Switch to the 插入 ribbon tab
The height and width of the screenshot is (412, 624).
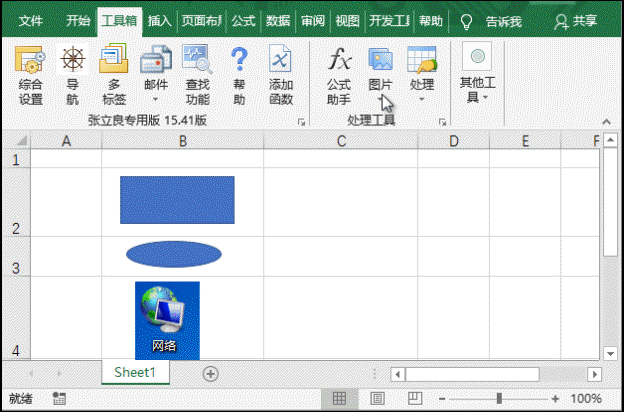159,20
